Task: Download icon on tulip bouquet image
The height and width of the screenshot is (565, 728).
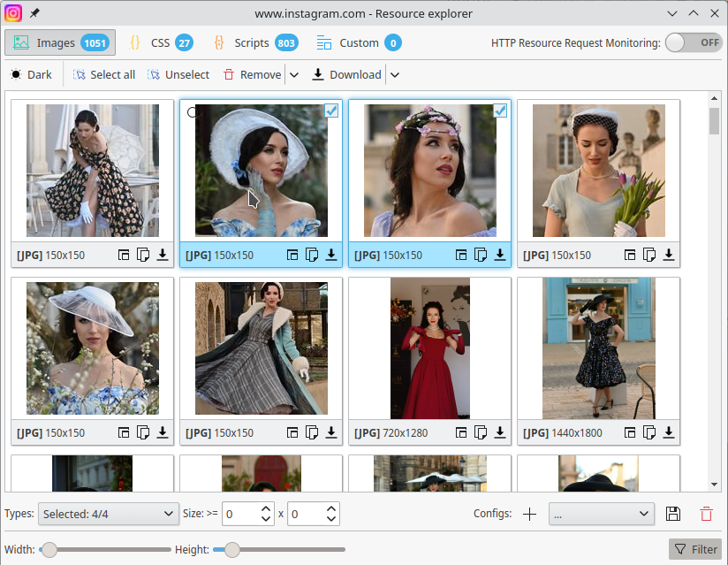Action: (669, 255)
